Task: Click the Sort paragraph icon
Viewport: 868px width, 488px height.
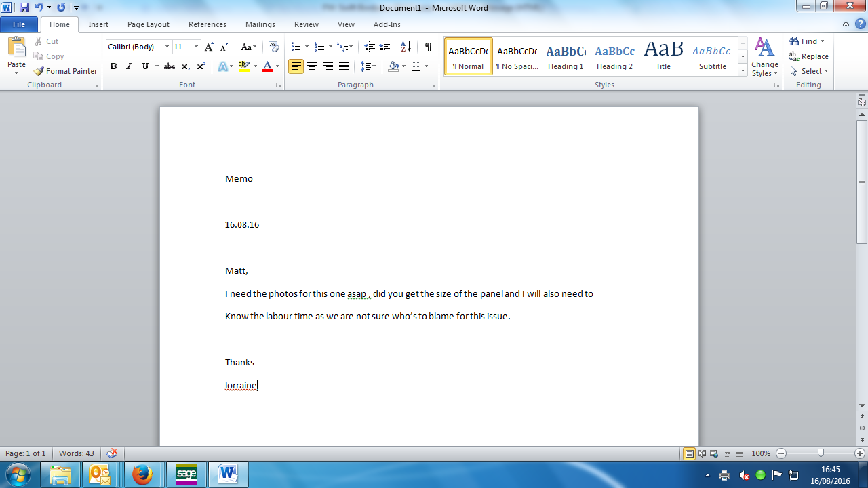Action: click(x=406, y=47)
